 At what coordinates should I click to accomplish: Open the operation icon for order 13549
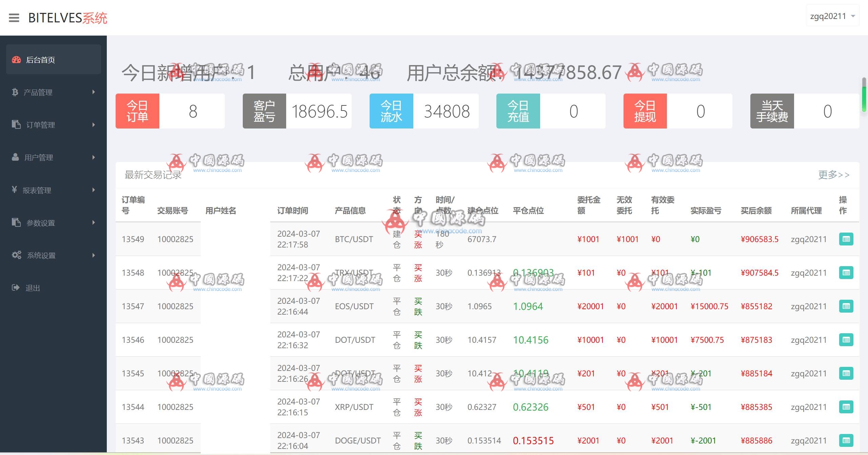[846, 239]
